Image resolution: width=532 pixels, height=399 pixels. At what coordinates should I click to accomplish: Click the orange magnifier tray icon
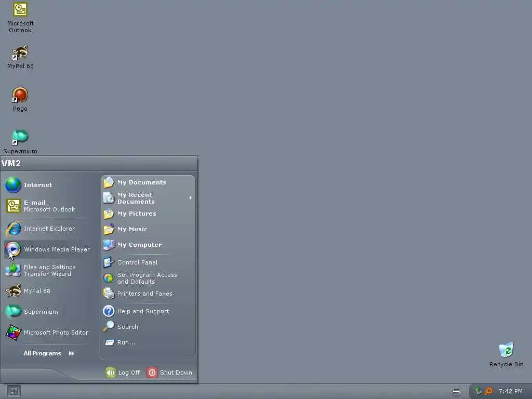(488, 391)
